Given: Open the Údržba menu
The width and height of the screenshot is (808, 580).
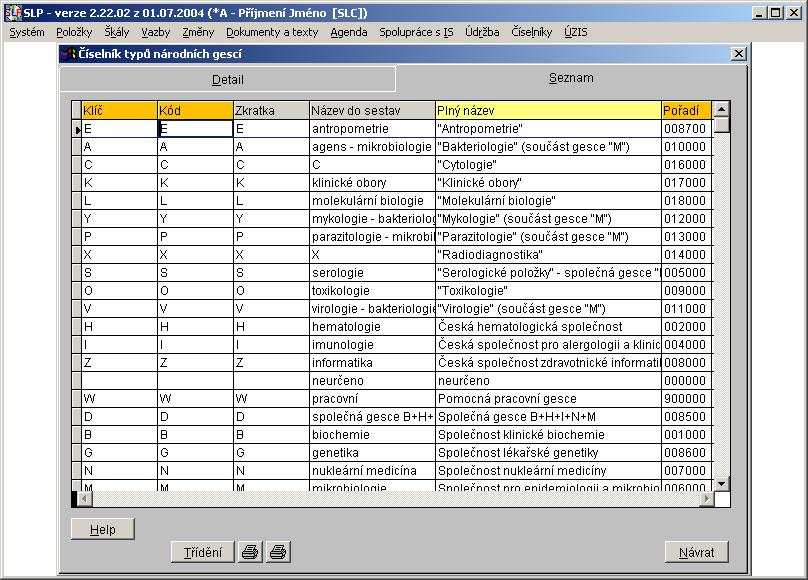Looking at the screenshot, I should (482, 32).
